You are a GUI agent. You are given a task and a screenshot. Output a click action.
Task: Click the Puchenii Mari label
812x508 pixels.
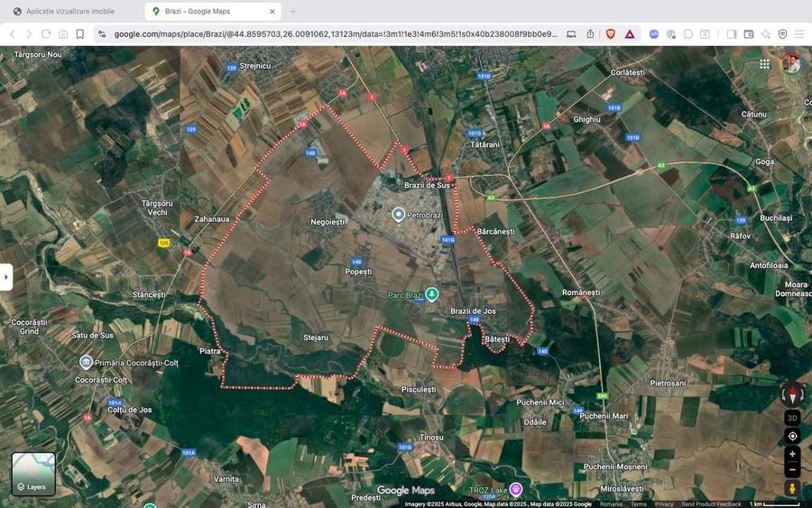[x=604, y=416]
